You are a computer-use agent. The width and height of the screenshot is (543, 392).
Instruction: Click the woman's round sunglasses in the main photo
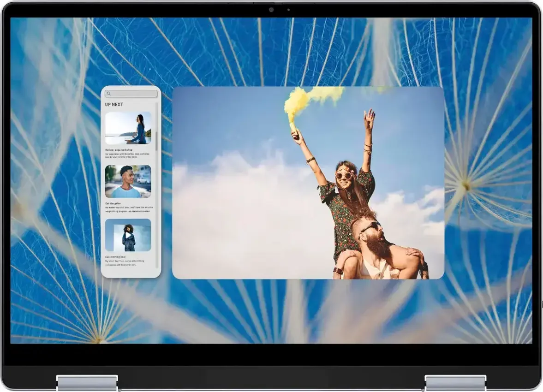(343, 176)
